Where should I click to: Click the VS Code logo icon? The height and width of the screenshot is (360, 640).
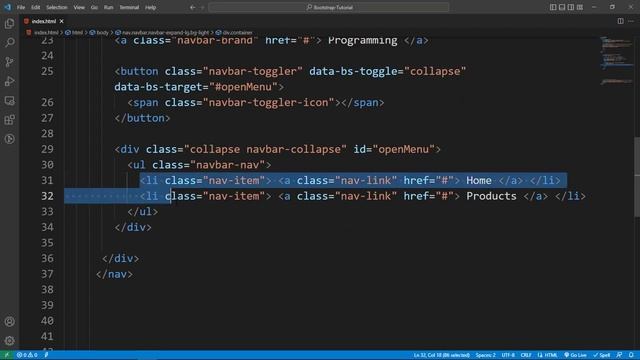7,7
